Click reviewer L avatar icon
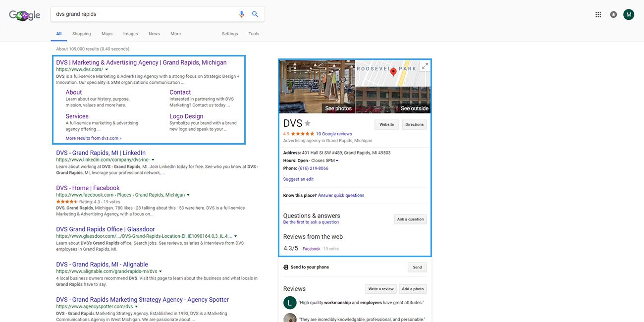The image size is (644, 322). [290, 303]
